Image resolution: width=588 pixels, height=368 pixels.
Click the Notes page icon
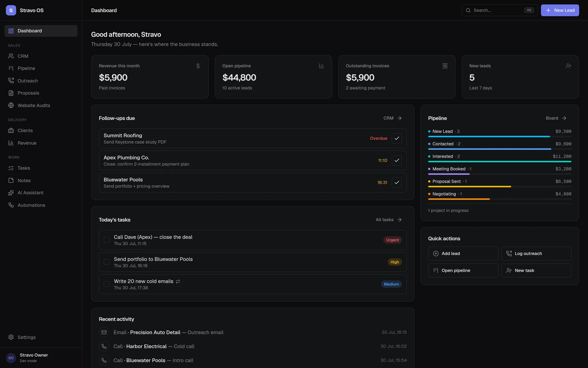pos(11,180)
